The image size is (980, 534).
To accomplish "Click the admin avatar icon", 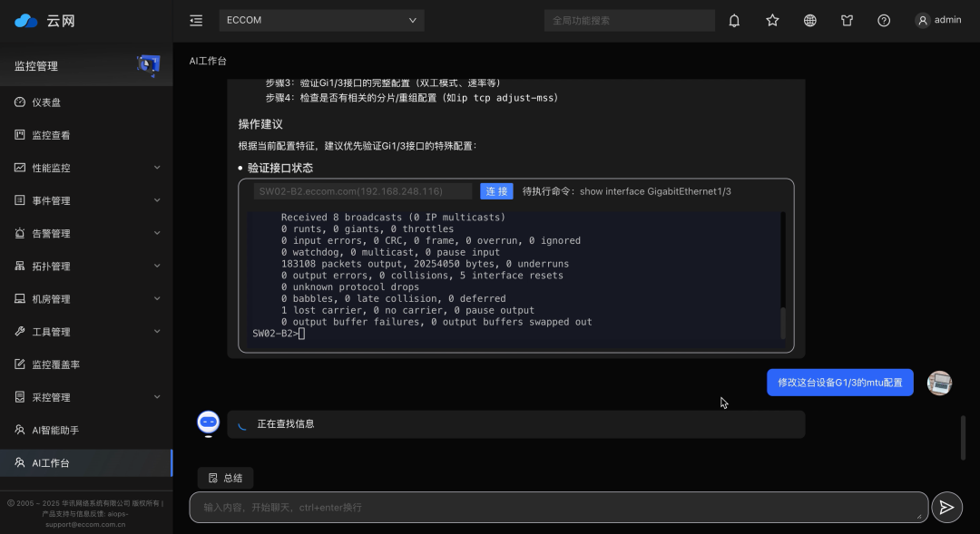I will (x=923, y=21).
